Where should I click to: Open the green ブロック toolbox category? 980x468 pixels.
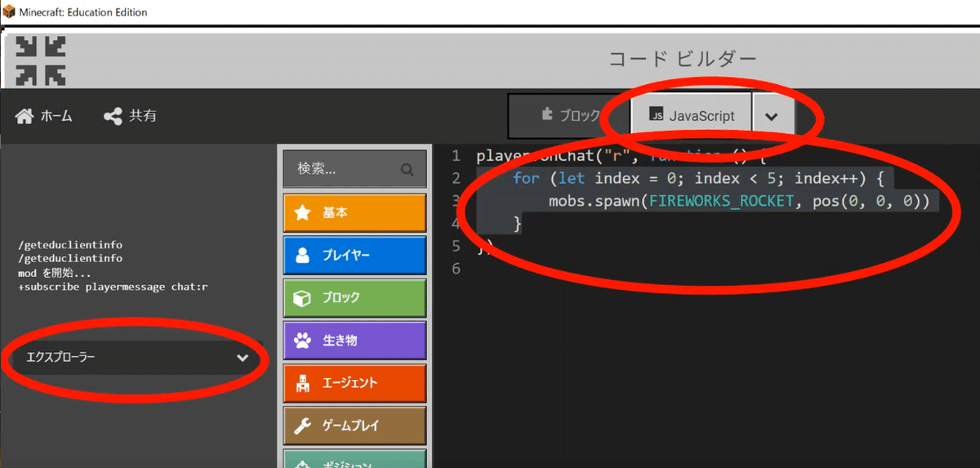click(354, 297)
